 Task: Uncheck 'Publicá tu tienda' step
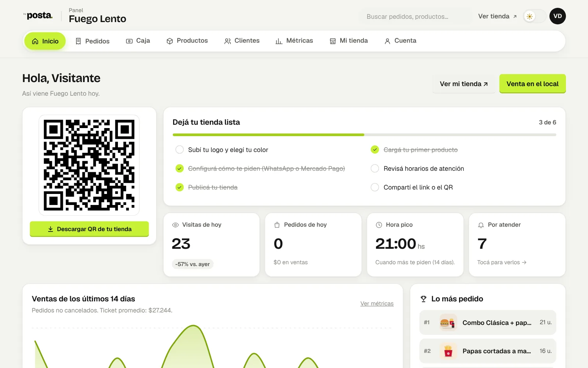(x=179, y=187)
